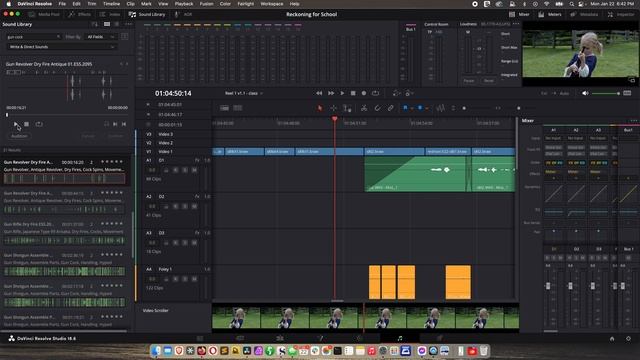Click the gun cock search field
The height and width of the screenshot is (360, 640).
[x=33, y=37]
